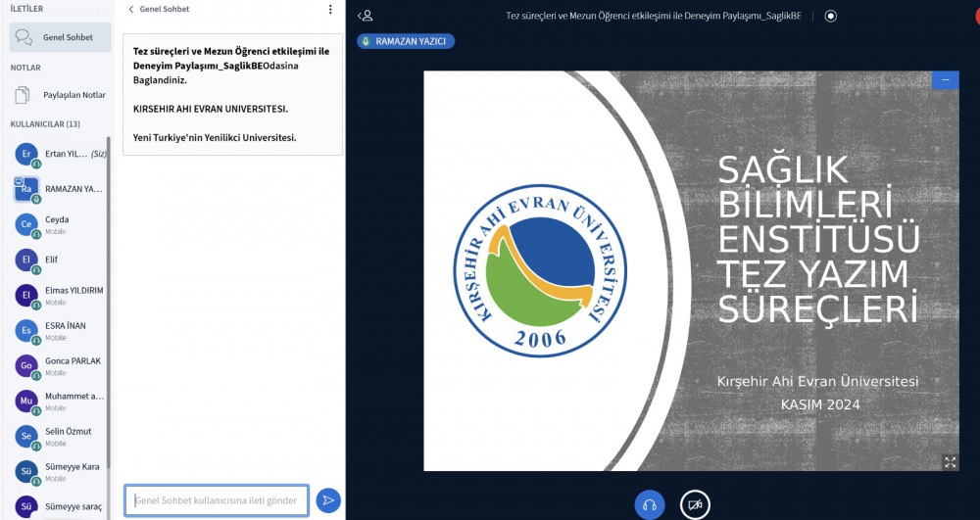The image size is (980, 520).
Task: Click the İLETİLER section header
Action: click(x=26, y=9)
